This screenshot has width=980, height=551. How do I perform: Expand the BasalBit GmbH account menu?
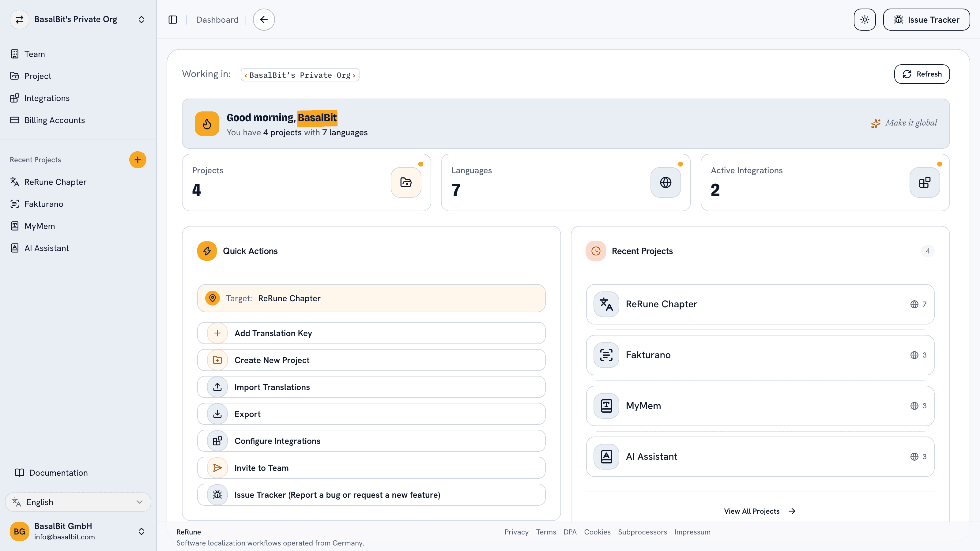[x=78, y=531]
